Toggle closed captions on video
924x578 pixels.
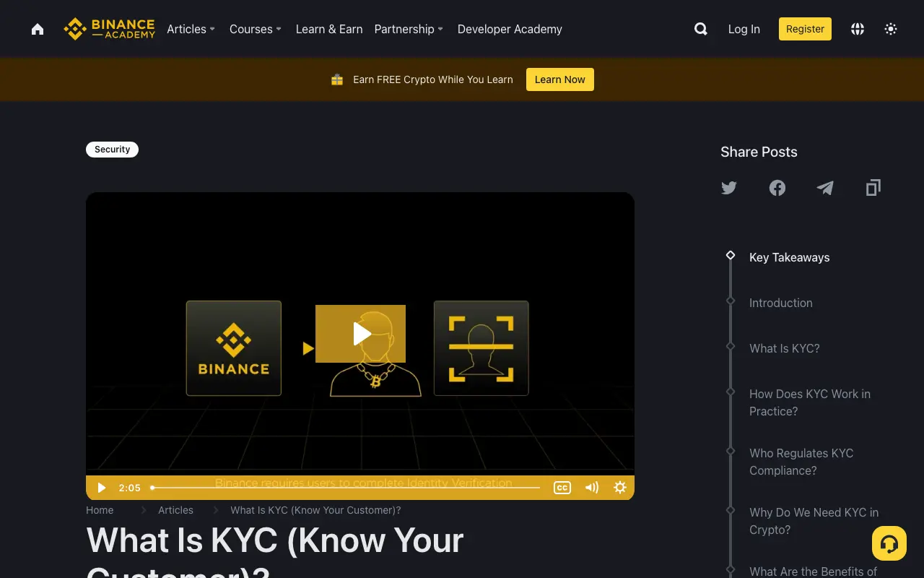[x=562, y=488]
